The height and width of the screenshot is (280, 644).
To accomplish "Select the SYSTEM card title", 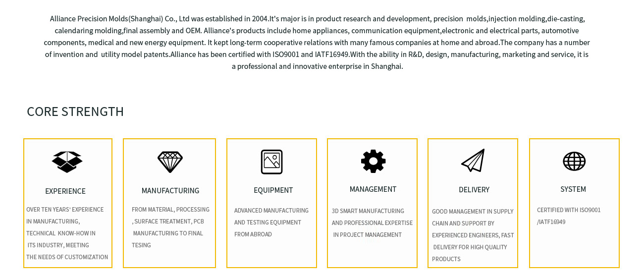I will point(573,189).
